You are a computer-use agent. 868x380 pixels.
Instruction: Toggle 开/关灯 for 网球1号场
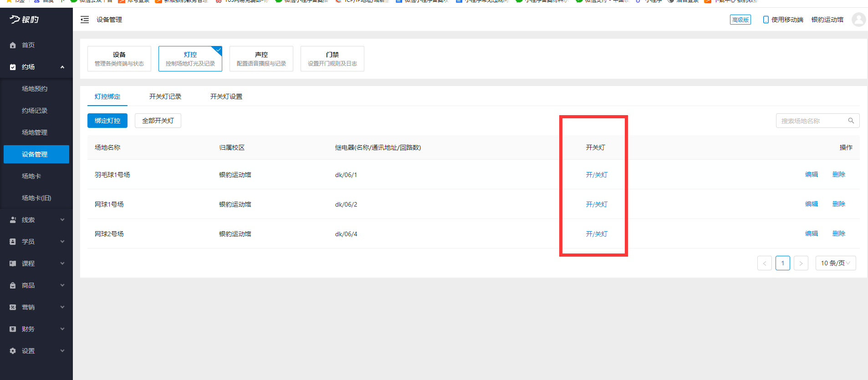(x=596, y=204)
